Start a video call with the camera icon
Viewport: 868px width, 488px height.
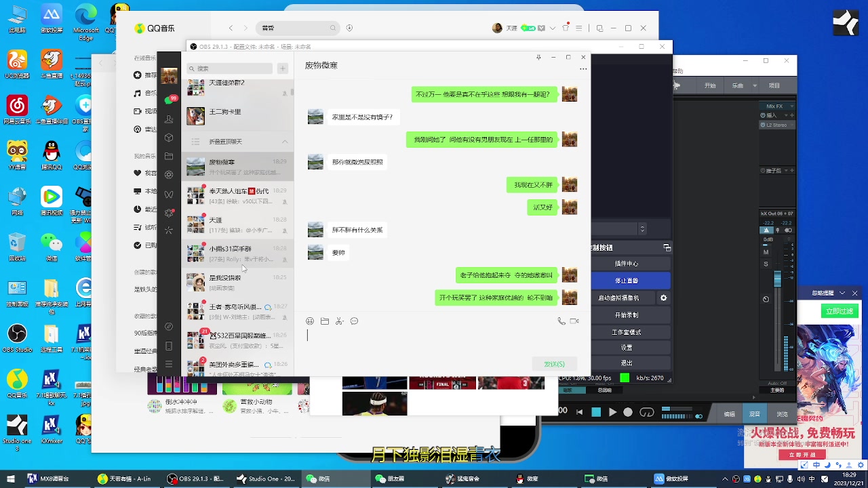(x=574, y=321)
